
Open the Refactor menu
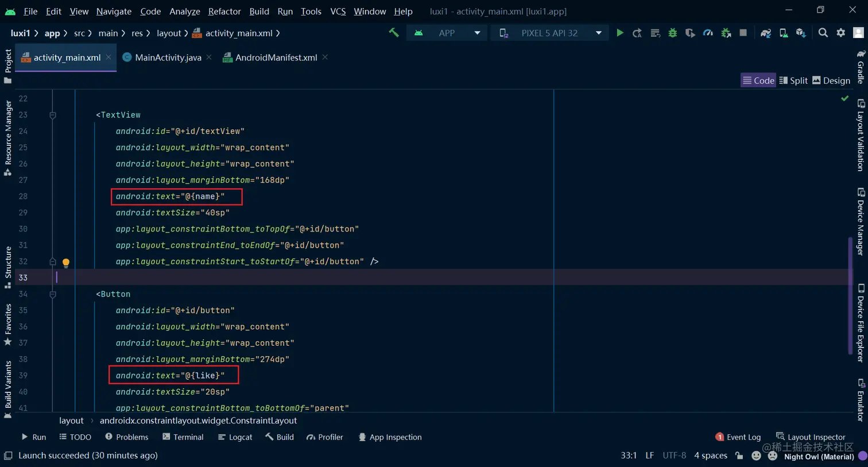224,11
